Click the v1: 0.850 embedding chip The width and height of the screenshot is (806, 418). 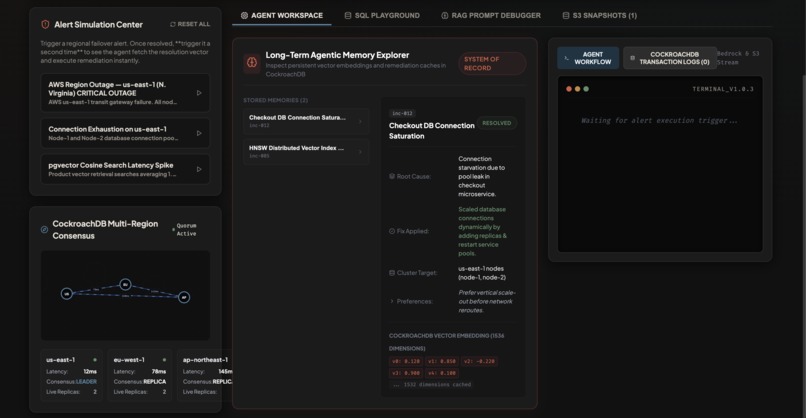[x=442, y=361]
